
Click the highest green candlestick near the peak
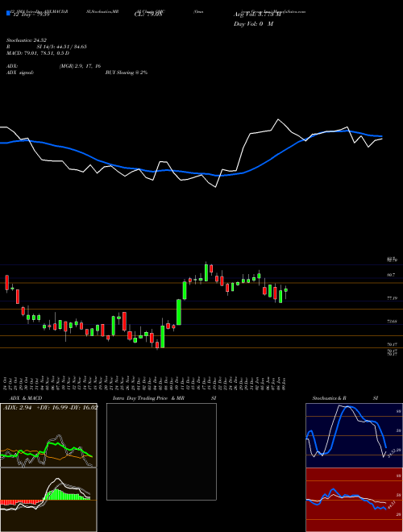tap(206, 272)
